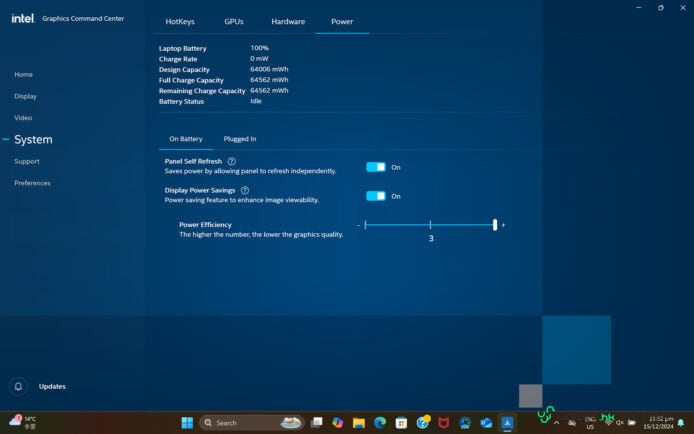Click the Intel logo
Screen dimensions: 694x434
[x=23, y=18]
